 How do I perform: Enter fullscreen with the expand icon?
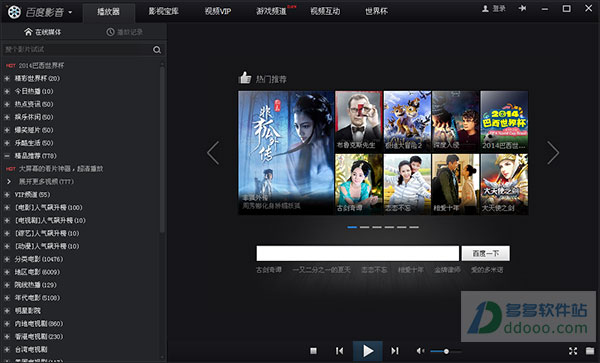(x=573, y=351)
